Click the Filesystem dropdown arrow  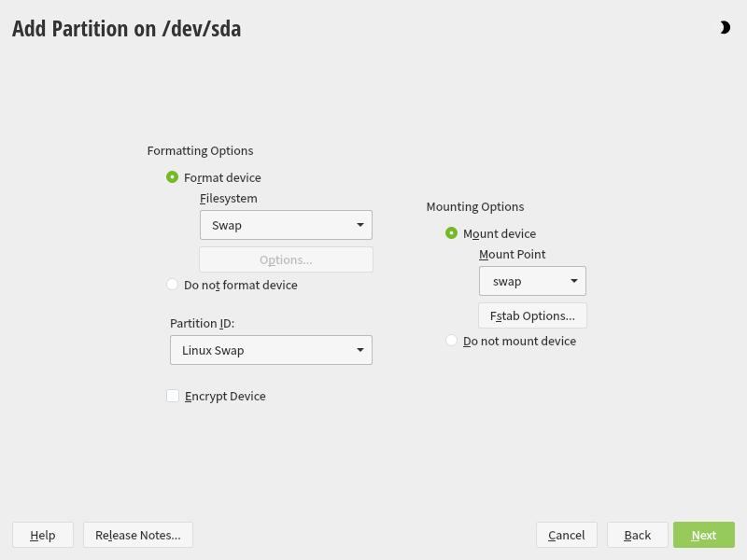point(360,225)
